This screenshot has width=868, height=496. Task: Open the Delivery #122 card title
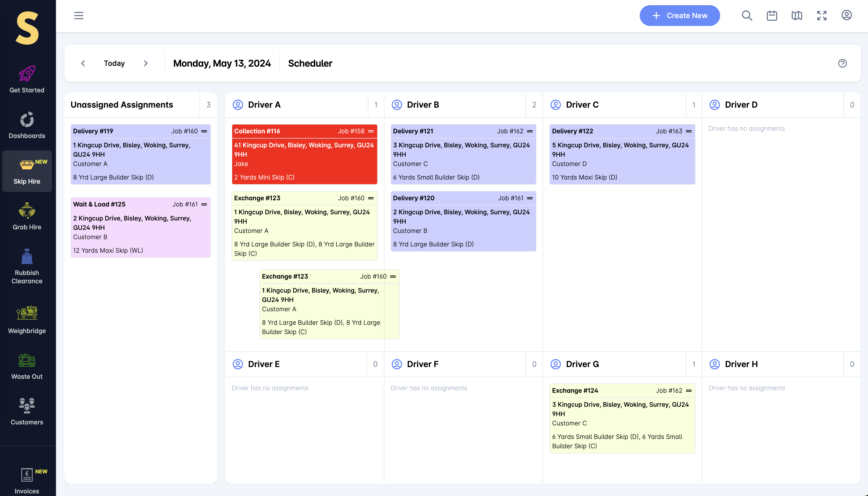tap(572, 131)
